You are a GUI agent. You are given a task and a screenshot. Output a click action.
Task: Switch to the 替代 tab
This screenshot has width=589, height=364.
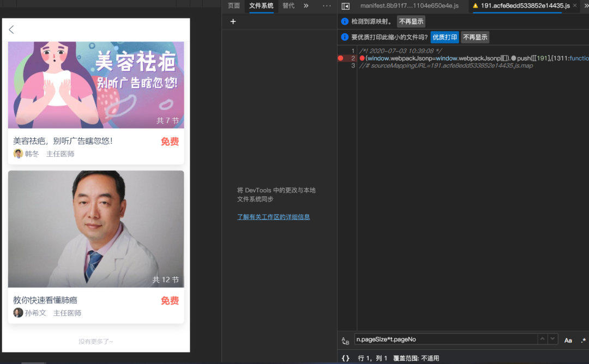point(289,5)
